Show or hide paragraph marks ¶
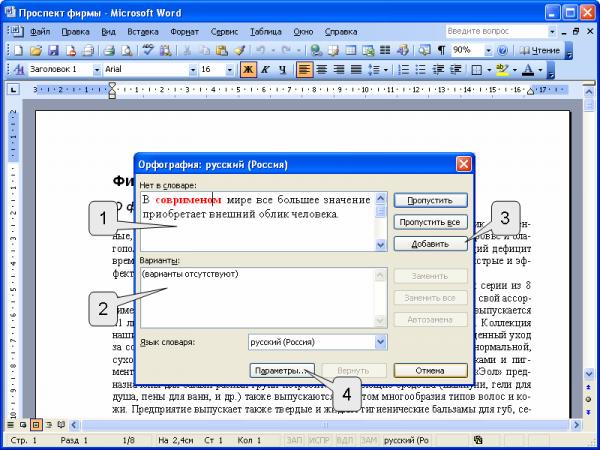The height and width of the screenshot is (450, 600). click(x=441, y=51)
